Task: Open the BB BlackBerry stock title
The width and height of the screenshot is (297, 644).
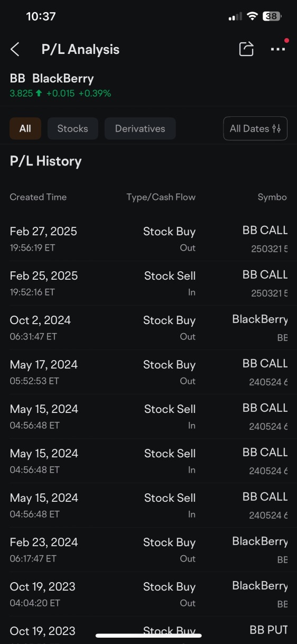Action: [52, 79]
